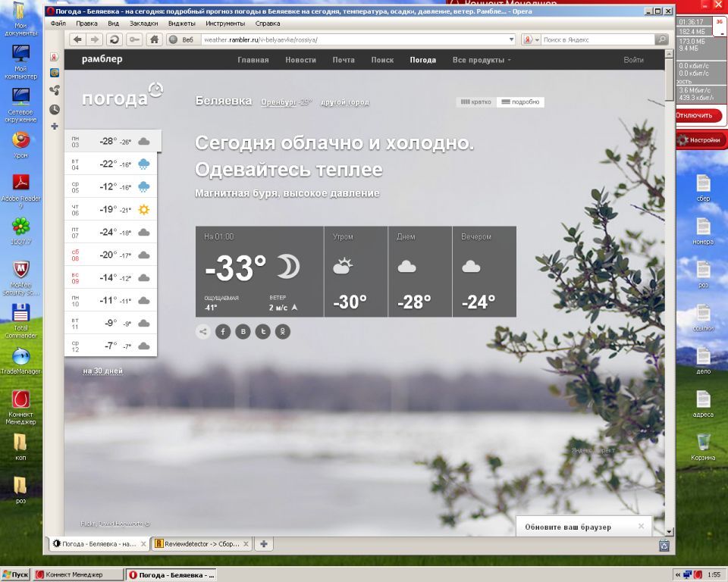Share forecast via Facebook icon

coord(223,331)
